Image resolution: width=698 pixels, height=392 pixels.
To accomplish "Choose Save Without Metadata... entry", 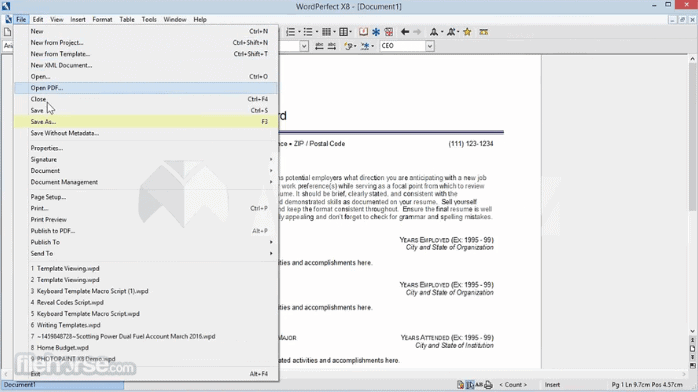I will pyautogui.click(x=146, y=133).
